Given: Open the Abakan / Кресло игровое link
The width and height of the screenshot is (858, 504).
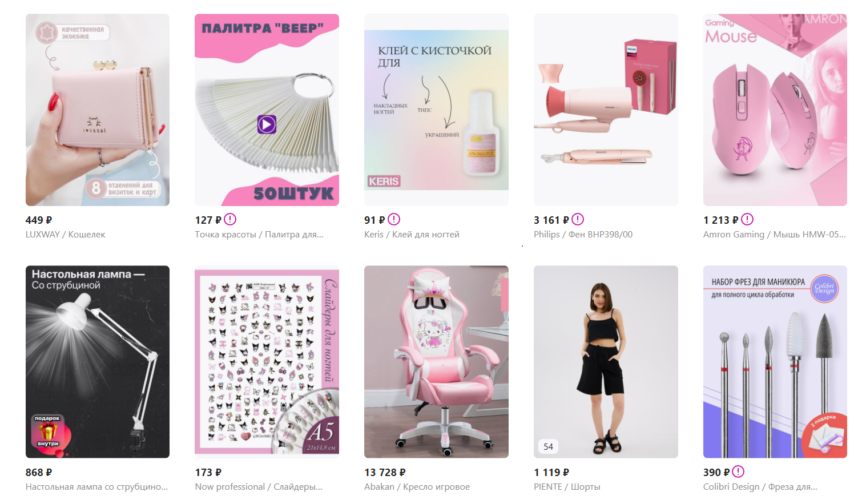Looking at the screenshot, I should click(x=417, y=487).
